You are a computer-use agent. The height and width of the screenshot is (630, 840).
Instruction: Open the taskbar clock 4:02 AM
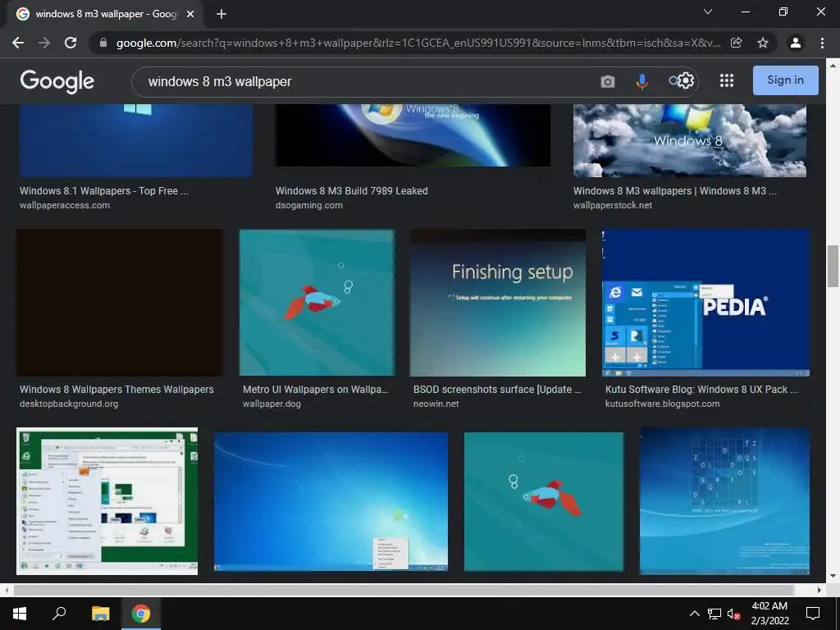(769, 614)
